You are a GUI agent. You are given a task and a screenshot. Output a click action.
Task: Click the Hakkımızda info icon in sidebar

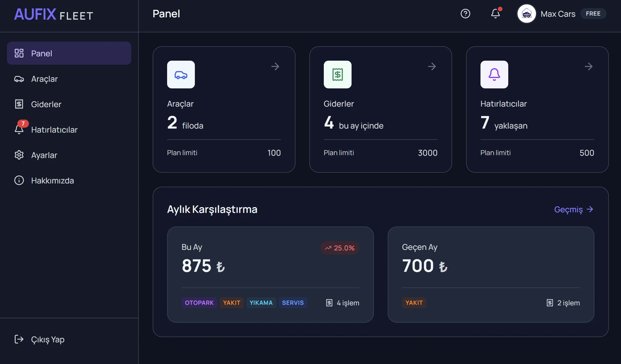coord(19,181)
